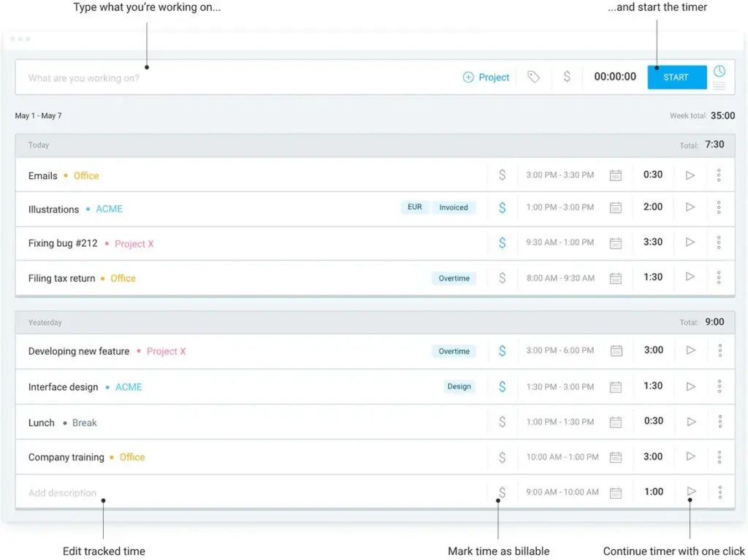Screen dimensions: 748x560
Task: Open calendar picker for Illustrations entry
Action: (616, 207)
